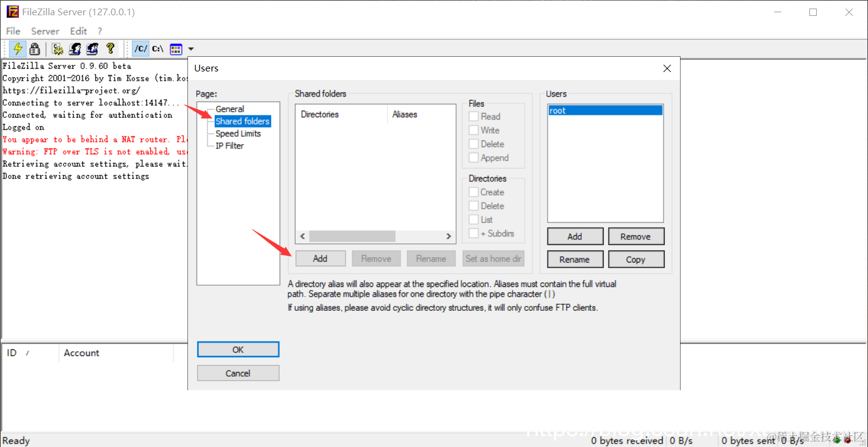Open the ? help menu
Image resolution: width=868 pixels, height=447 pixels.
[x=99, y=31]
